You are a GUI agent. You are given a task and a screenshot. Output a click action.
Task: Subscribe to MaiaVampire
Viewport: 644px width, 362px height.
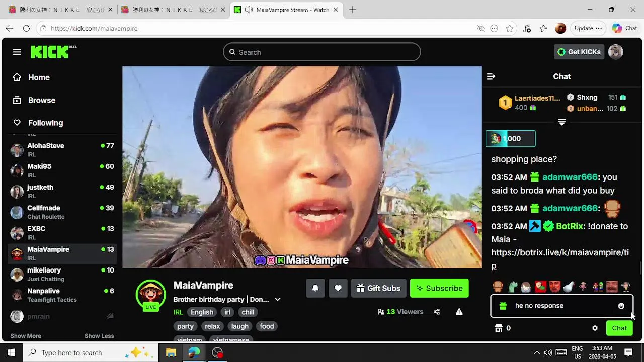439,288
